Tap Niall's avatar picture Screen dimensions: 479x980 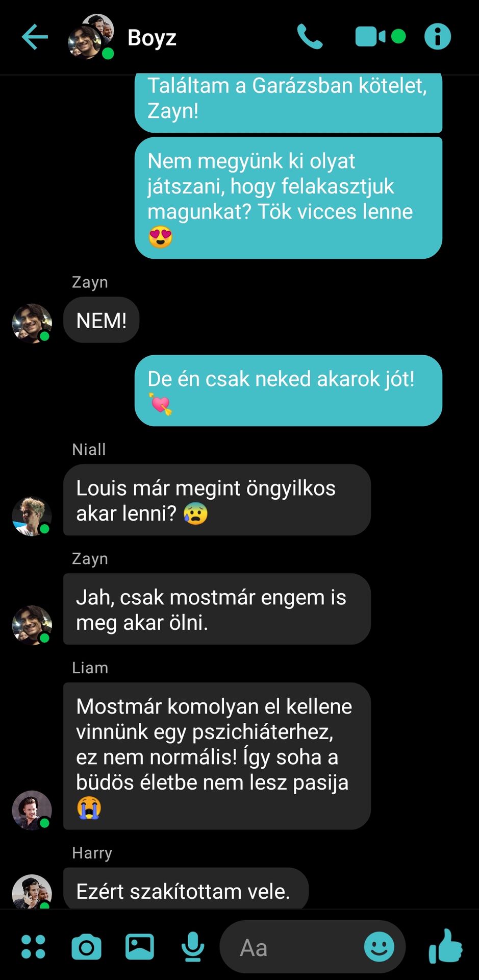32,516
